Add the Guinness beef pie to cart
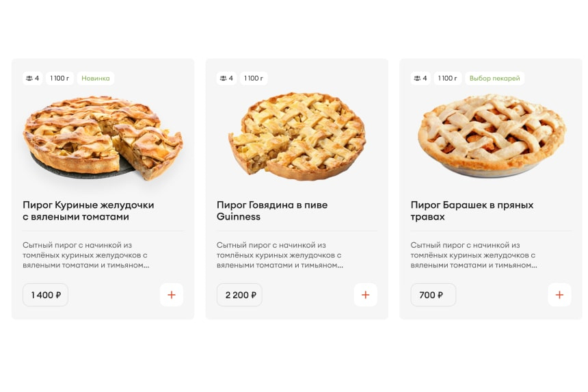This screenshot has height=392, width=588. coord(365,295)
